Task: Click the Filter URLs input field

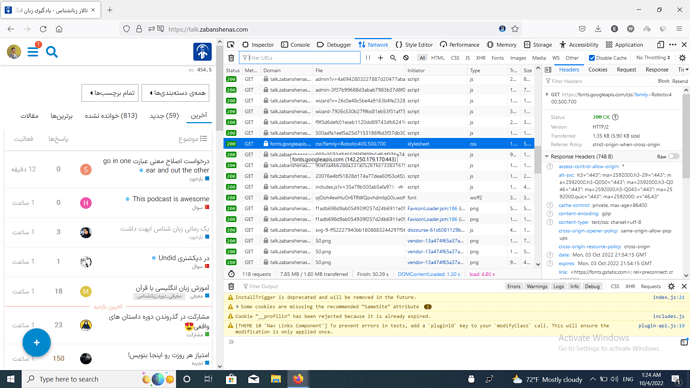Action: 300,58
